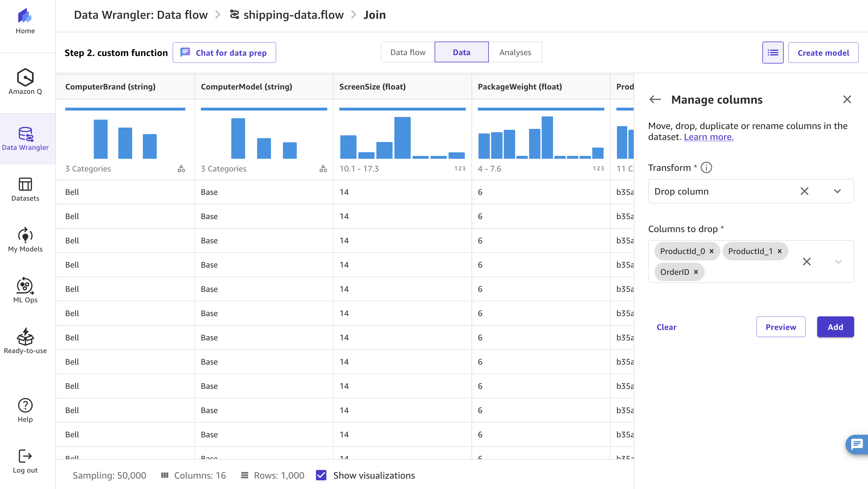Screen dimensions: 868x489
Task: Click the ScreenSize histogram visualization
Action: [x=402, y=138]
